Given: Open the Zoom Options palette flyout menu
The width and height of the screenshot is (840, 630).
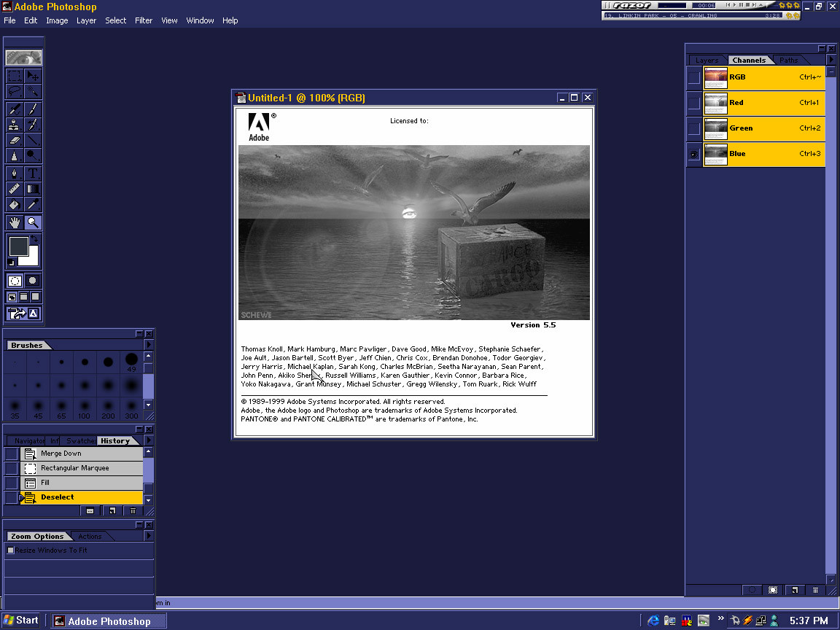Looking at the screenshot, I should click(x=149, y=536).
